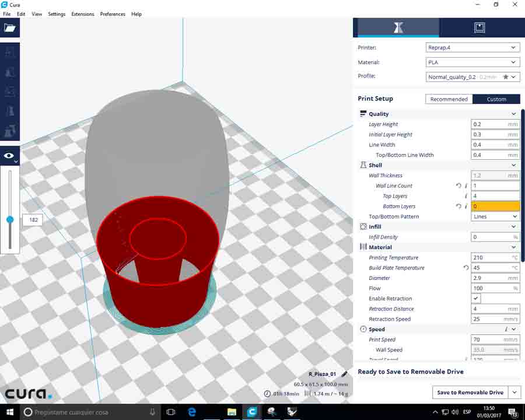
Task: Click the layer view slider handle
Action: click(x=10, y=220)
